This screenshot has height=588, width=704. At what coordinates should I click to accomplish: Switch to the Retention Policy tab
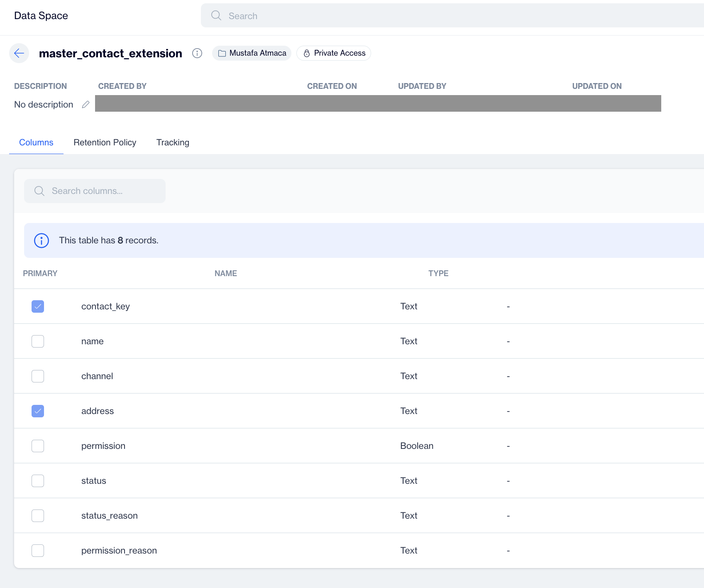pyautogui.click(x=105, y=142)
